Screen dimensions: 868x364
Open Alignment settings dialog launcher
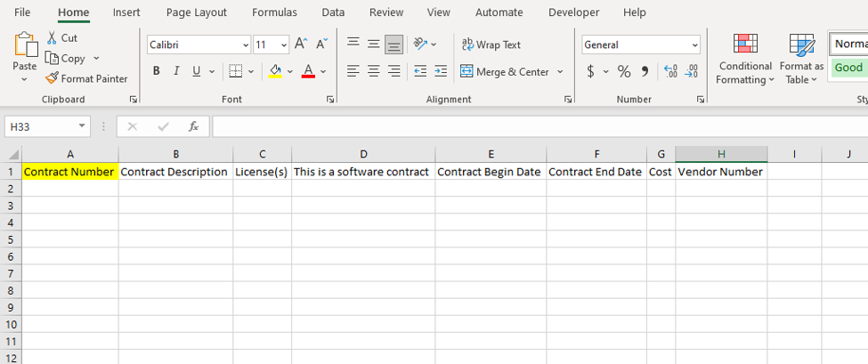click(568, 100)
